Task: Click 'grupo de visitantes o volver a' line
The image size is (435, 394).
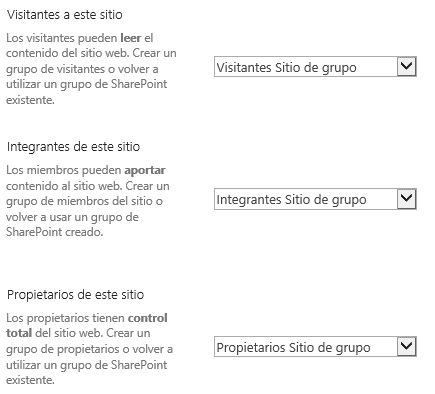Action: tap(82, 69)
